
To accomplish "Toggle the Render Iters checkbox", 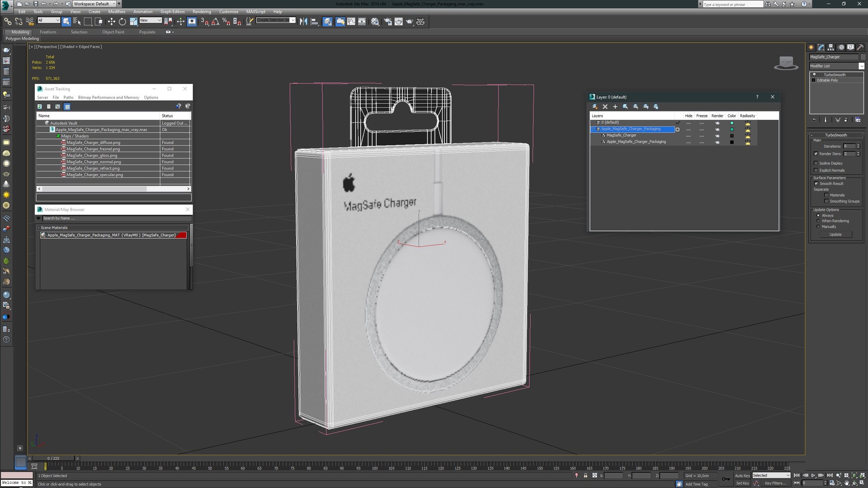I will pyautogui.click(x=816, y=154).
